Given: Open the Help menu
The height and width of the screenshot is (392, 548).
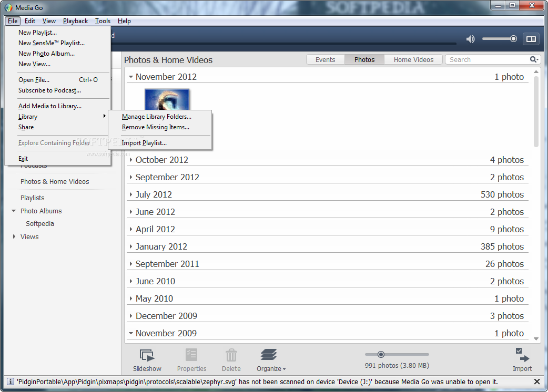Looking at the screenshot, I should [x=124, y=21].
